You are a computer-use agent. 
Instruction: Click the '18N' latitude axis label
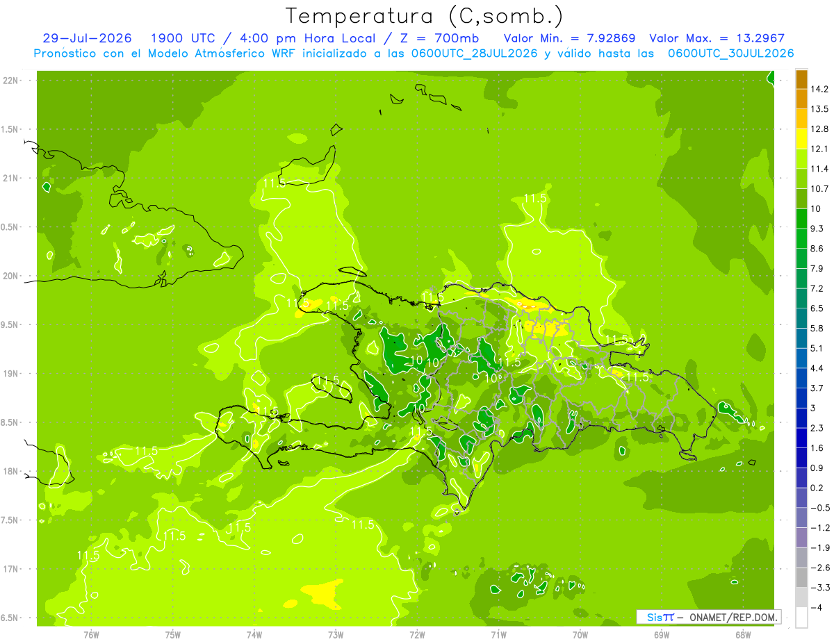(11, 471)
